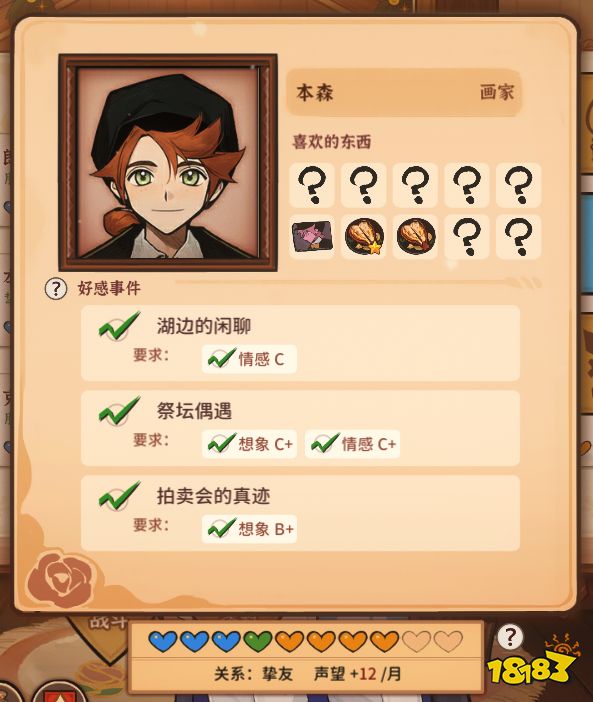Screen dimensions: 593x702
Task: Click the pink painting liked item icon
Action: (312, 236)
